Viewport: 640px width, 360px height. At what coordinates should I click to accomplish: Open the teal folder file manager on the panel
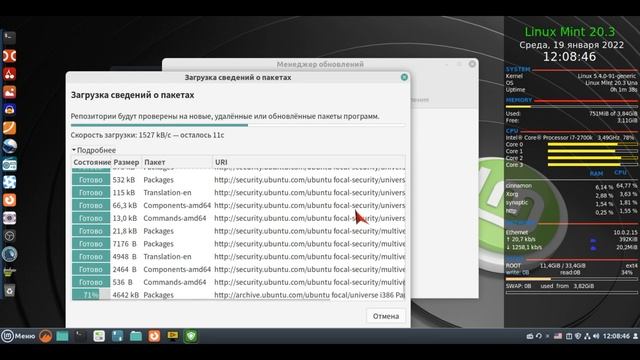[136, 336]
